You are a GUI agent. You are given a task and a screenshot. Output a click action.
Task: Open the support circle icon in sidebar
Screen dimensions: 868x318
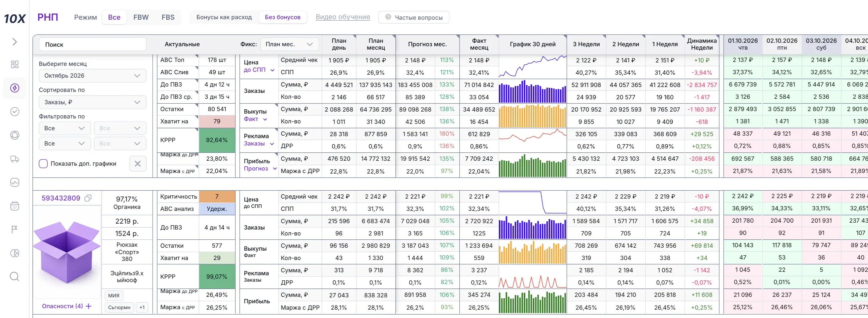tap(14, 135)
